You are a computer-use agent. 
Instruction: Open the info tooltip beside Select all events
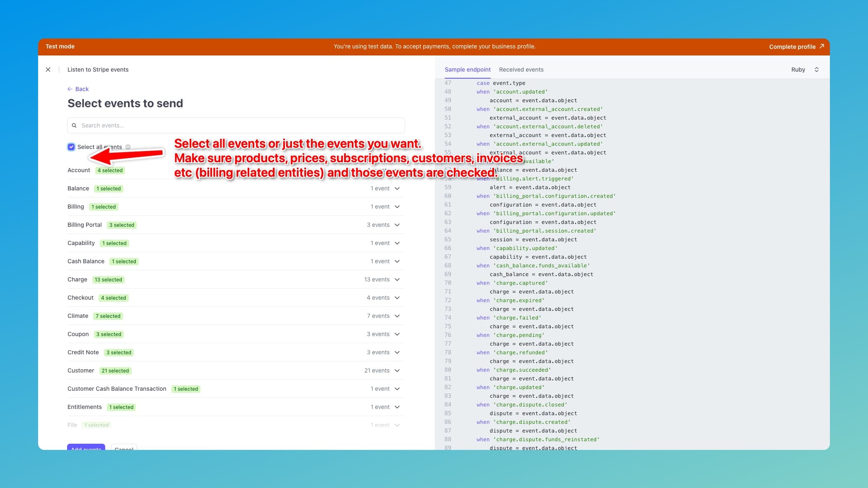pos(128,147)
